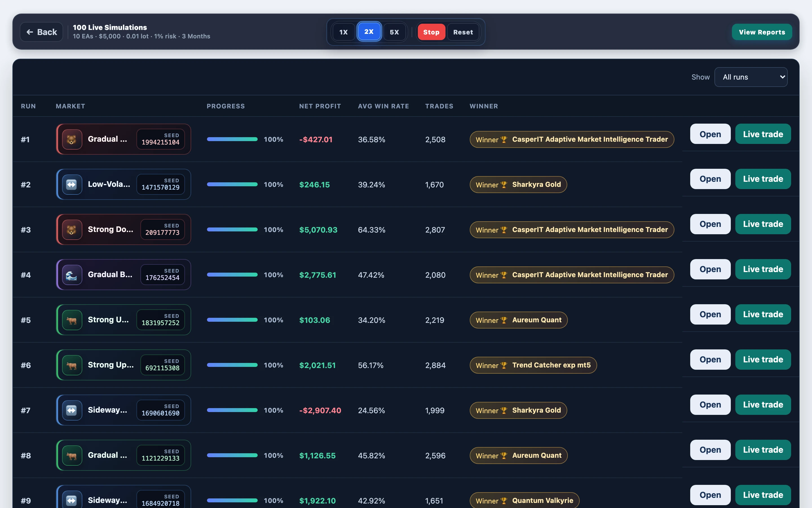Image resolution: width=812 pixels, height=508 pixels.
Task: Open run #3 with the Open button
Action: click(x=710, y=224)
